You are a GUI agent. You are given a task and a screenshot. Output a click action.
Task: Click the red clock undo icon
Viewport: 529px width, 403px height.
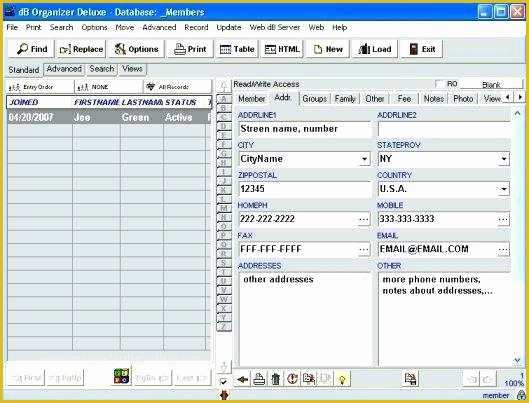292,379
